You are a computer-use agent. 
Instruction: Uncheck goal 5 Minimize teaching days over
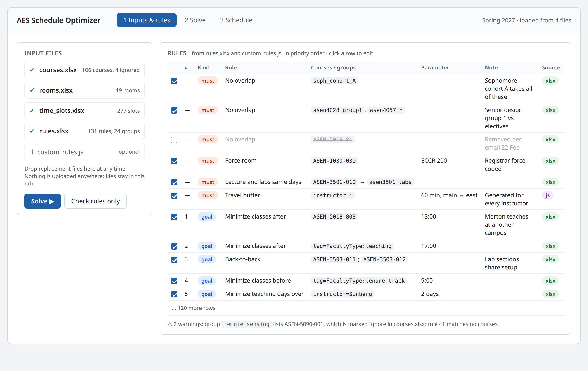click(174, 294)
